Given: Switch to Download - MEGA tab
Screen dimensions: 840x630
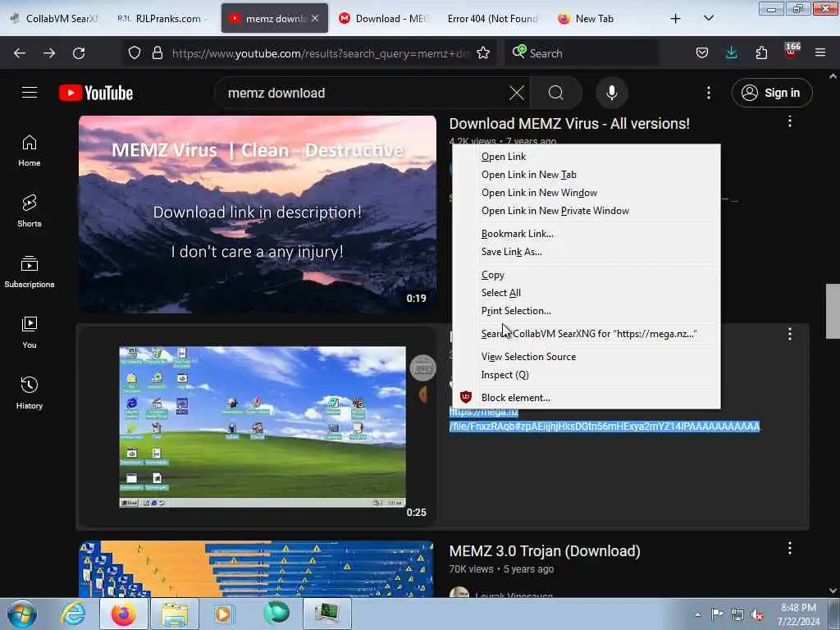Looking at the screenshot, I should [385, 18].
